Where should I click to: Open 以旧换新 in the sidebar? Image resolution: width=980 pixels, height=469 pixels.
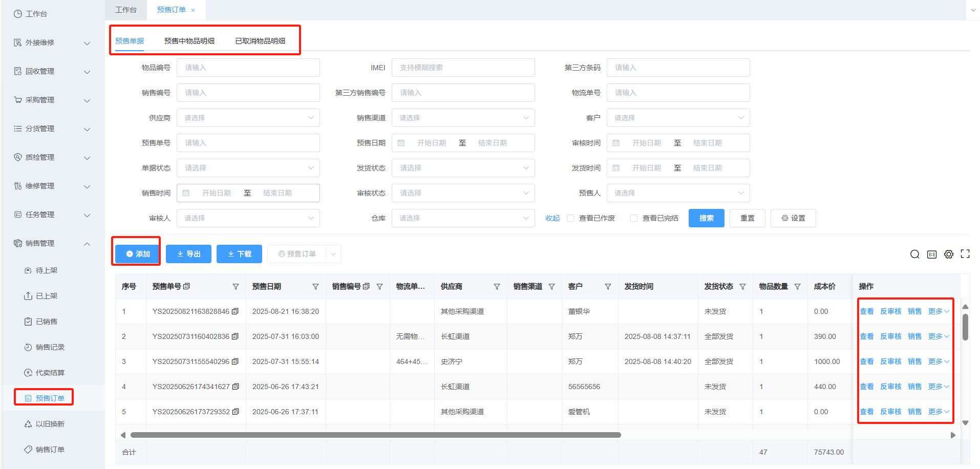50,424
